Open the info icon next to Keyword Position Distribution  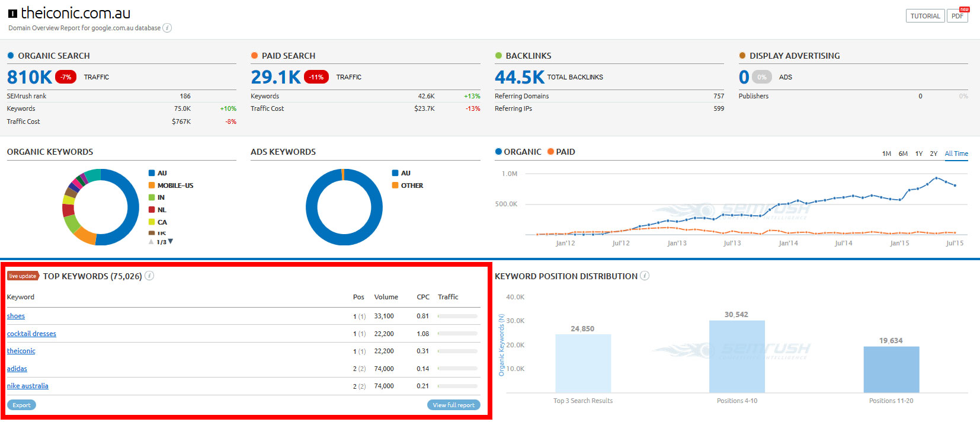point(645,276)
